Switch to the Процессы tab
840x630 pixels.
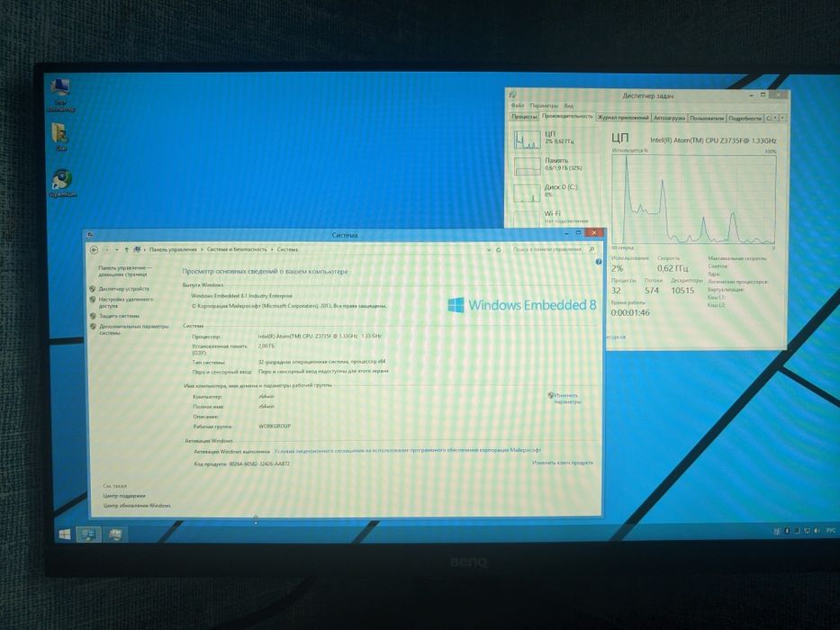524,117
